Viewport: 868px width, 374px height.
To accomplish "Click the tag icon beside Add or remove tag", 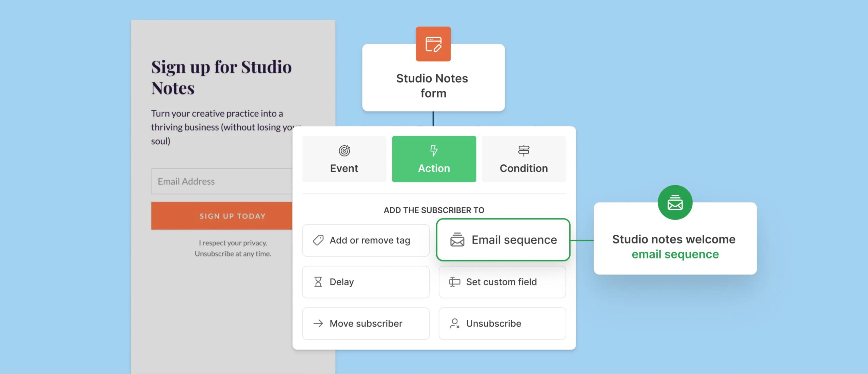I will [318, 240].
